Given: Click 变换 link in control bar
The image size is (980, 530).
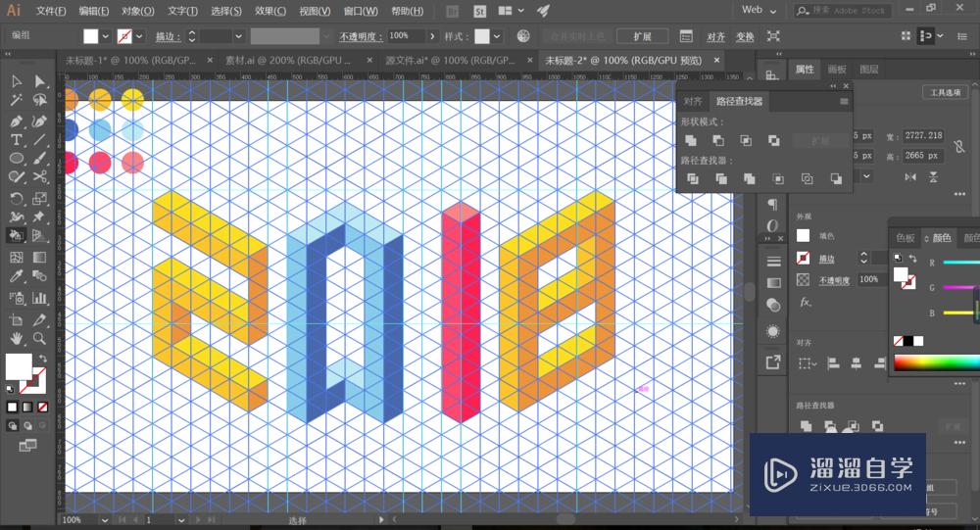Looking at the screenshot, I should pos(745,37).
